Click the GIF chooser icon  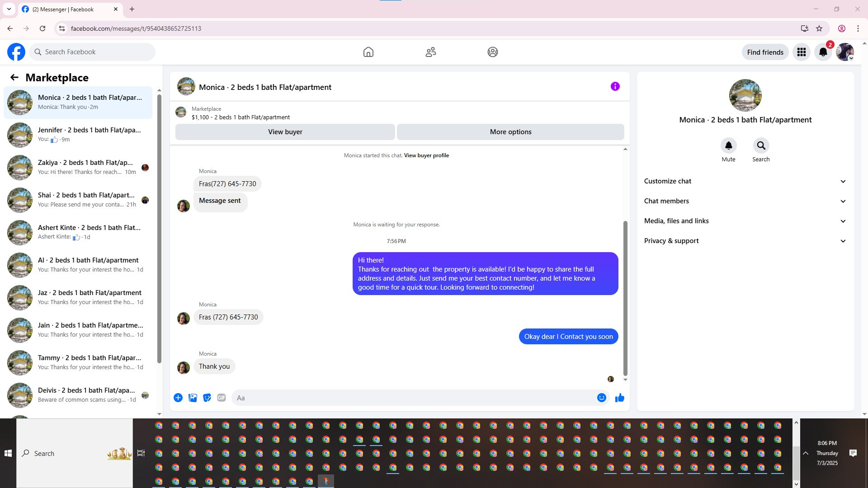tap(221, 398)
